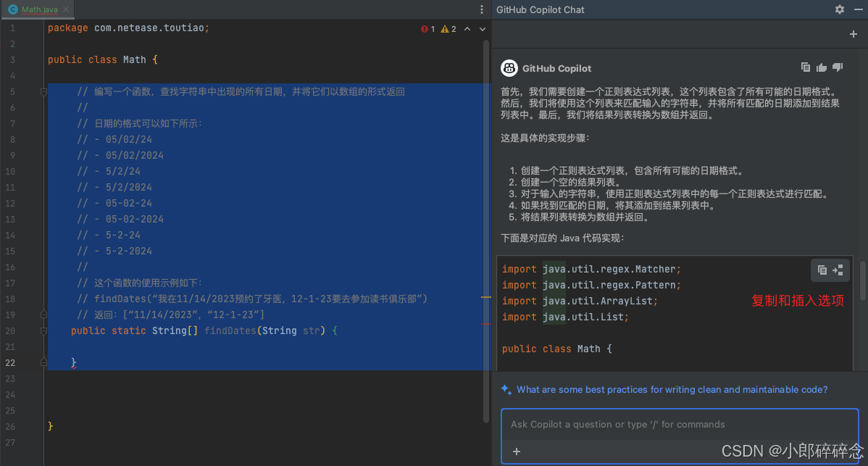Click 'public class Math {' in editor
Viewport: 868px width, 466px height.
pyautogui.click(x=102, y=59)
